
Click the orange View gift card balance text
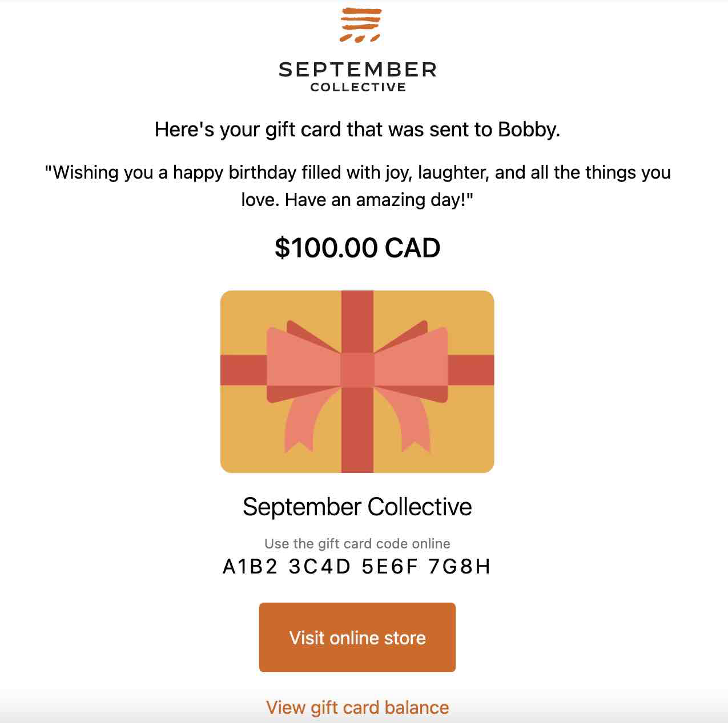click(357, 707)
